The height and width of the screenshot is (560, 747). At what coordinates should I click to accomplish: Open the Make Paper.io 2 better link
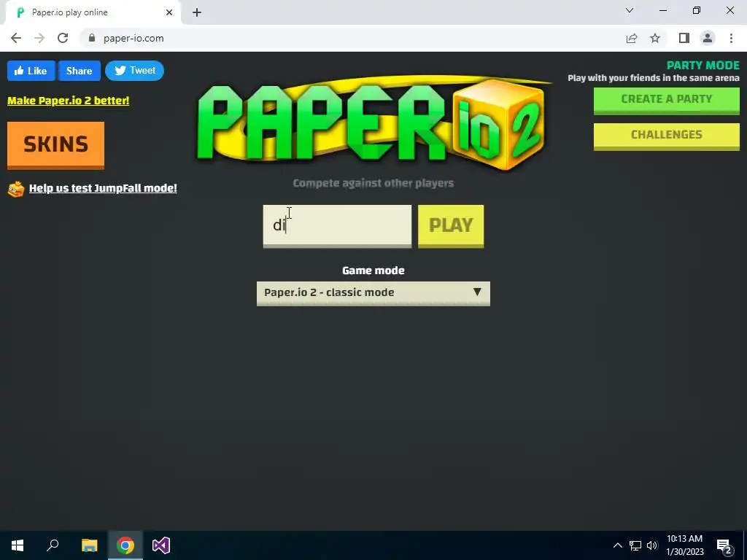tap(68, 101)
